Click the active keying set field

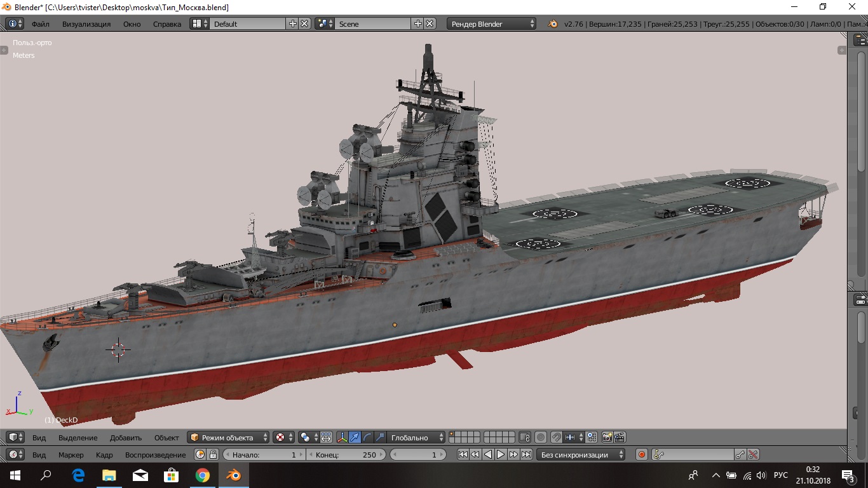(x=693, y=455)
